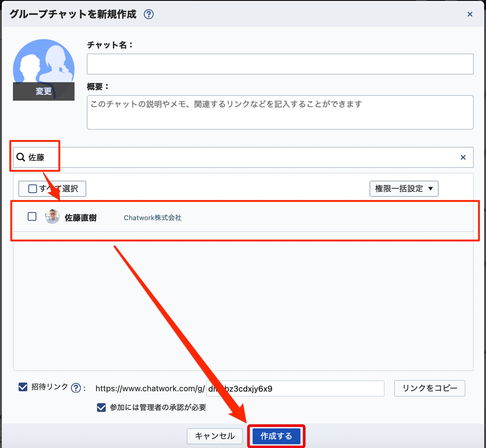Viewport: 486px width, 448px height.
Task: Check the box next to 佐藤直樹
Action: (32, 216)
